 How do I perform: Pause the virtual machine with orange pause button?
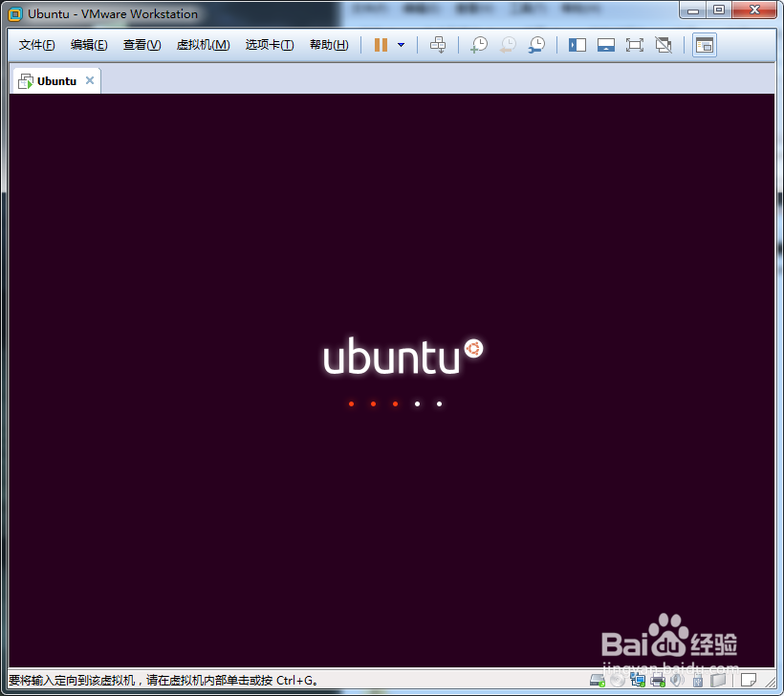click(381, 45)
